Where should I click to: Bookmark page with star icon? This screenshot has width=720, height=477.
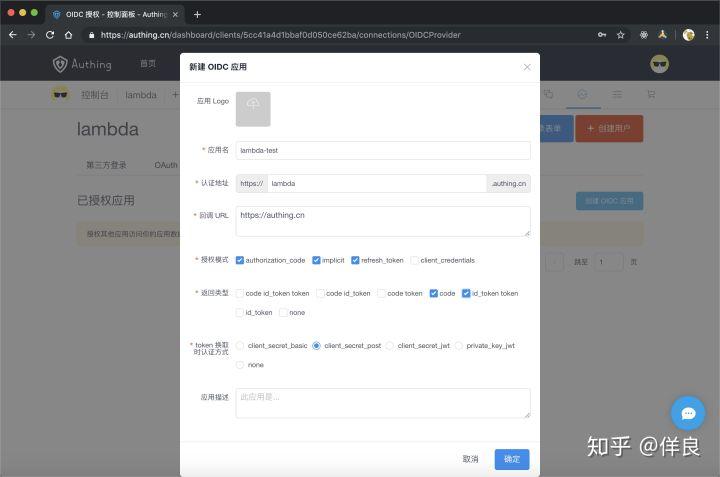click(620, 35)
